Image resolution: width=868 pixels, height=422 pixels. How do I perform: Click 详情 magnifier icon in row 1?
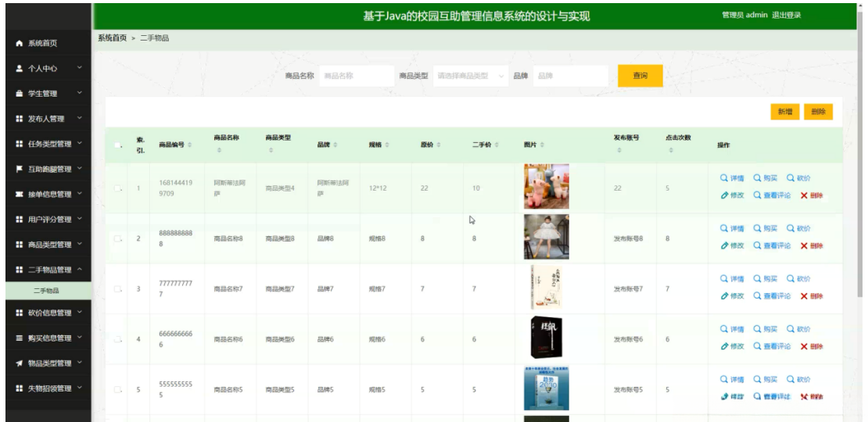723,178
